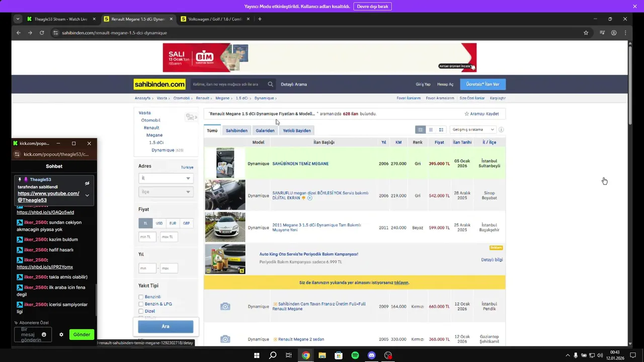The width and height of the screenshot is (644, 362).
Task: Click the info icon beside sorting dropdown
Action: point(501,130)
